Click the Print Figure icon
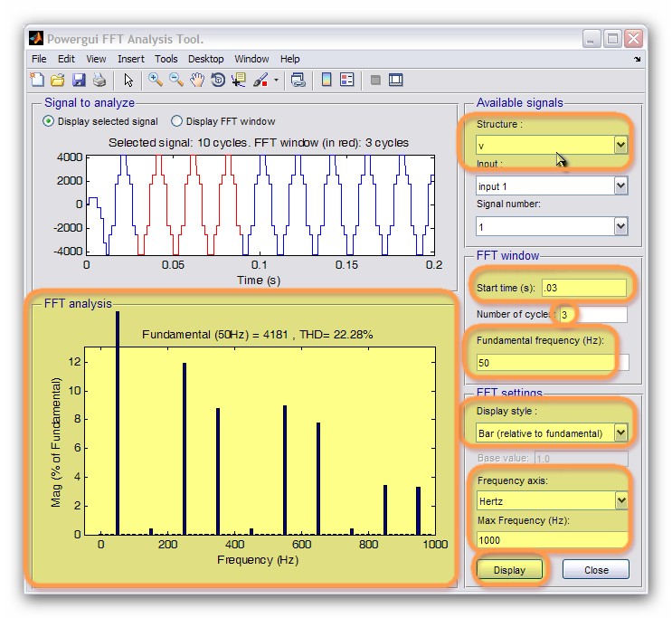The height and width of the screenshot is (618, 672). click(99, 81)
